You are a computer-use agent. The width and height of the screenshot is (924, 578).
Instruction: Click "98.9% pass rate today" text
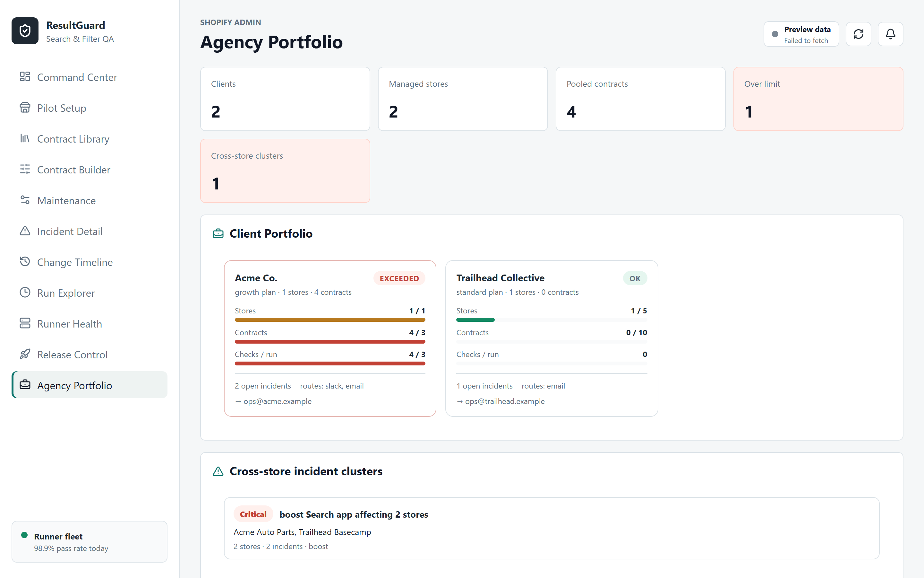[x=71, y=548]
